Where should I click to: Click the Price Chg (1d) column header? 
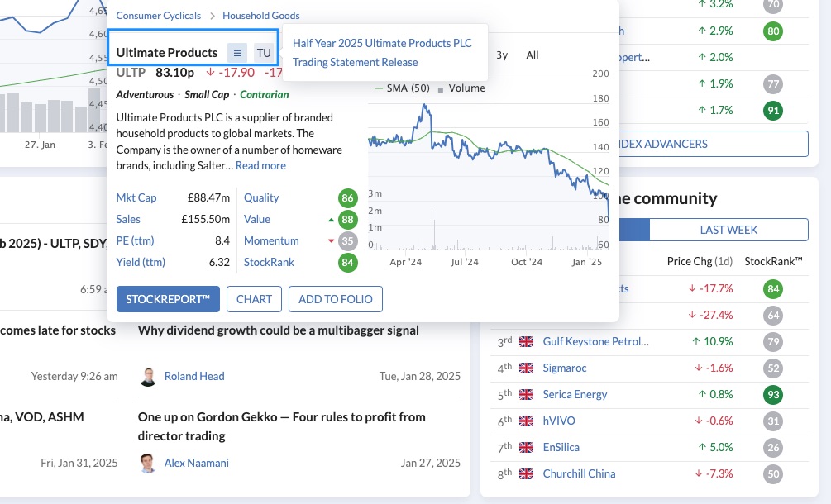click(x=700, y=262)
